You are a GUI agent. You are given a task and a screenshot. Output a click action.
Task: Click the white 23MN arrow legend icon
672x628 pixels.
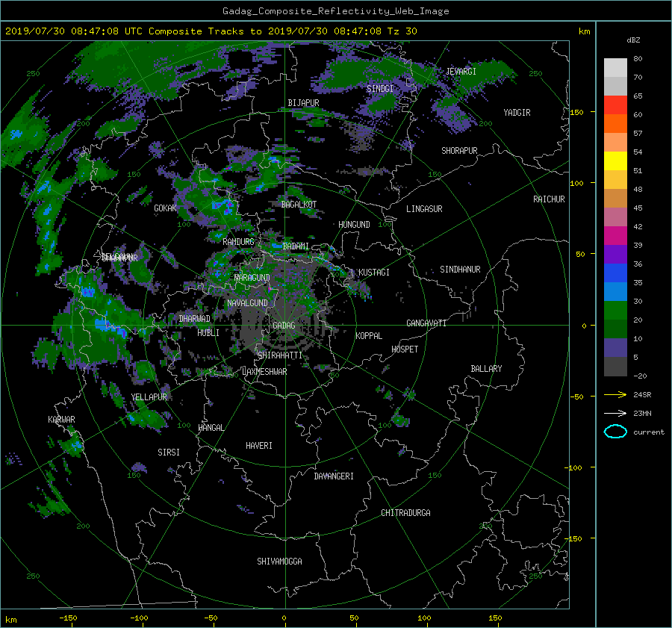click(x=615, y=413)
